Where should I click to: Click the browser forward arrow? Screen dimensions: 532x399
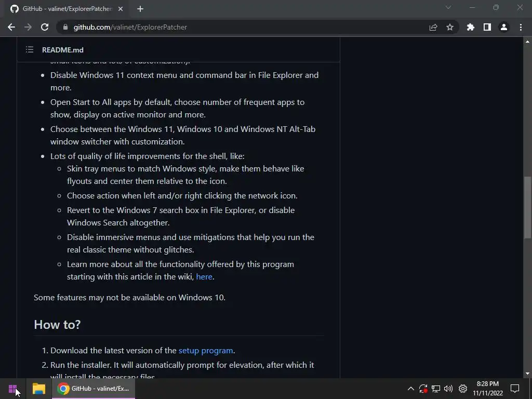pos(28,27)
